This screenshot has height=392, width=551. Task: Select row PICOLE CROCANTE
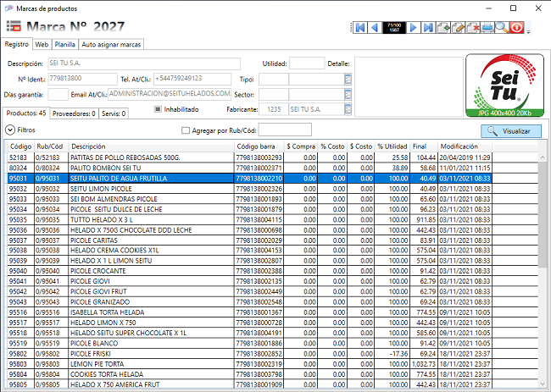pos(250,271)
